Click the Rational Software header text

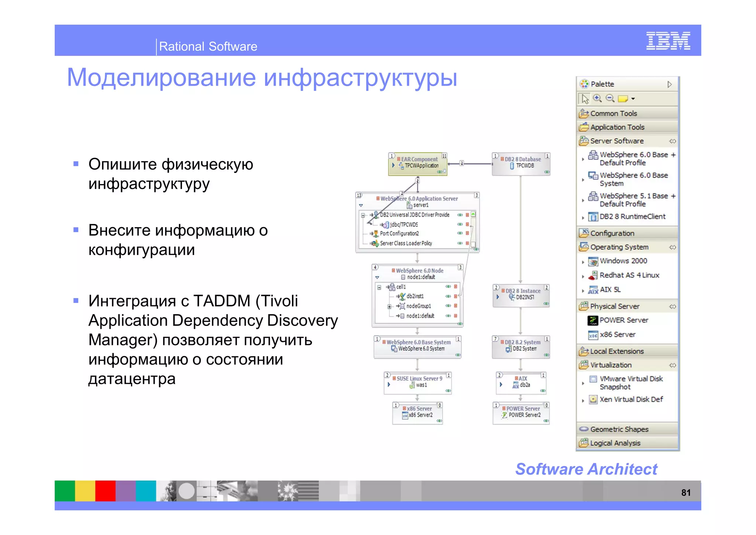(x=208, y=47)
